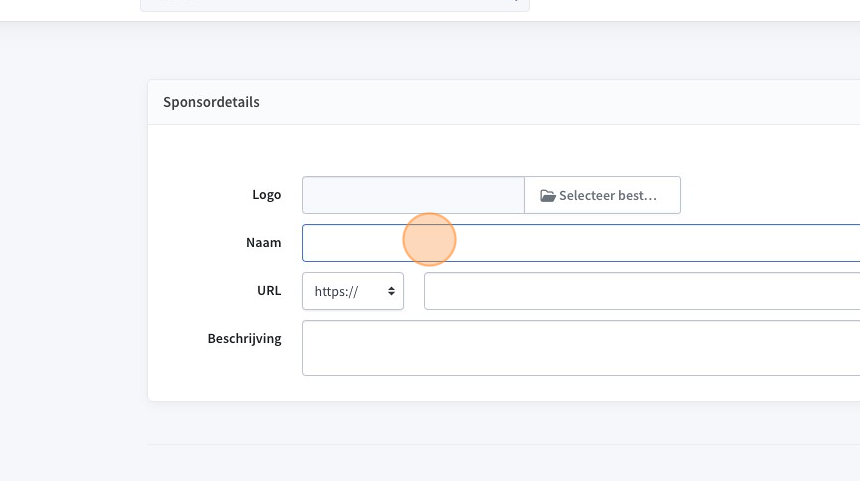Click the Beschrijving field label
The image size is (860, 481).
pyautogui.click(x=244, y=339)
